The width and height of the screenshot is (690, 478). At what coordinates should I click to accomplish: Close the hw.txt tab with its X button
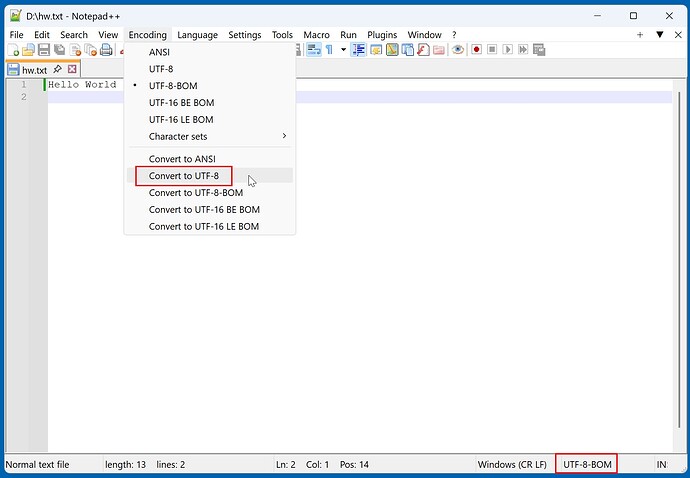pos(72,70)
